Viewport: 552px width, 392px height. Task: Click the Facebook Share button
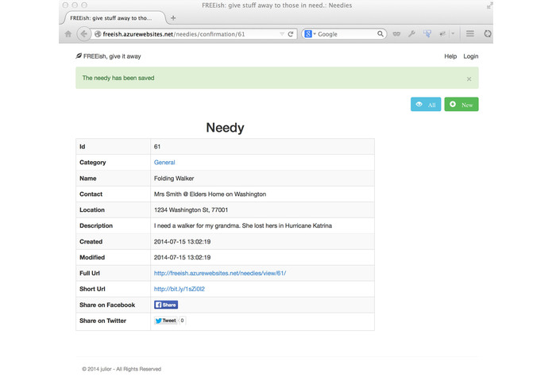[x=166, y=305]
